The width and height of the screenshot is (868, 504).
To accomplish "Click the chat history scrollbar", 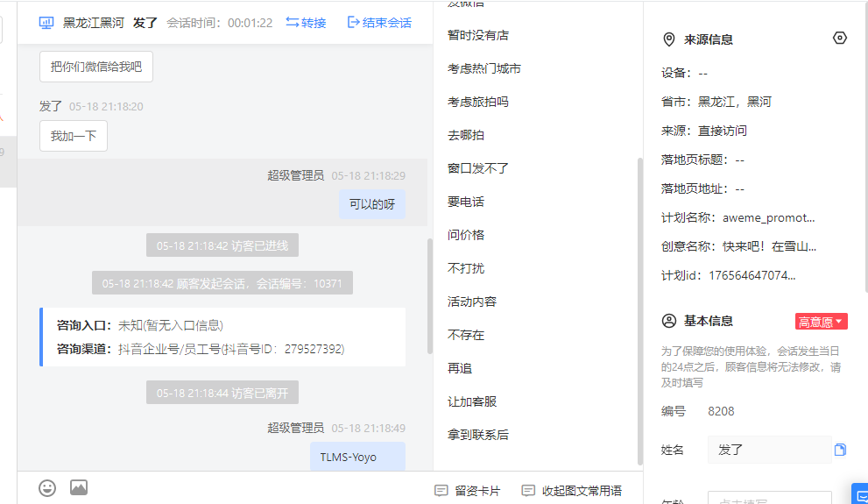I will point(429,296).
